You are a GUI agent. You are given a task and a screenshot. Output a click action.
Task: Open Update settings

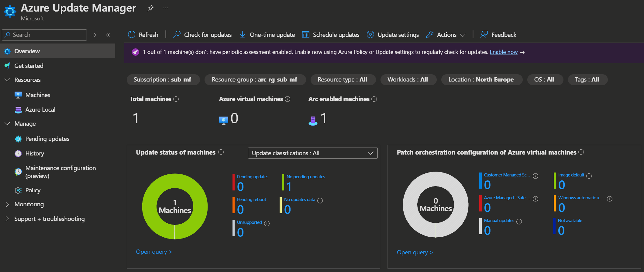point(393,35)
